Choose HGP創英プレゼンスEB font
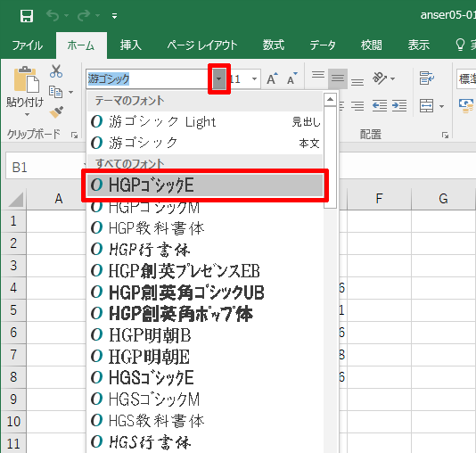The height and width of the screenshot is (453, 476). click(205, 271)
